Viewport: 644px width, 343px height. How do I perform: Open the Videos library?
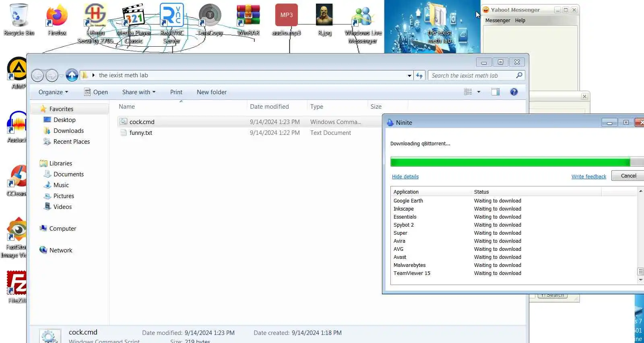point(62,207)
